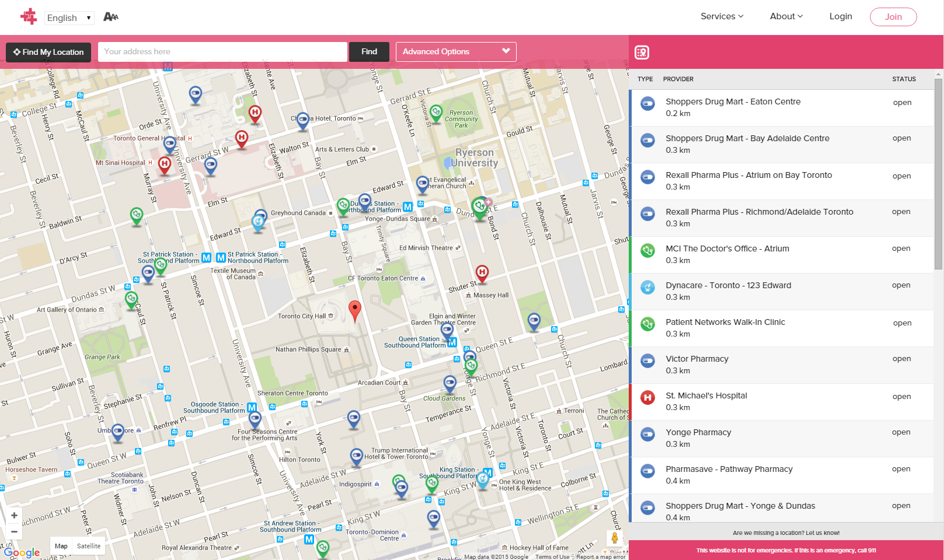Switch to Map view
The width and height of the screenshot is (944, 560).
61,546
